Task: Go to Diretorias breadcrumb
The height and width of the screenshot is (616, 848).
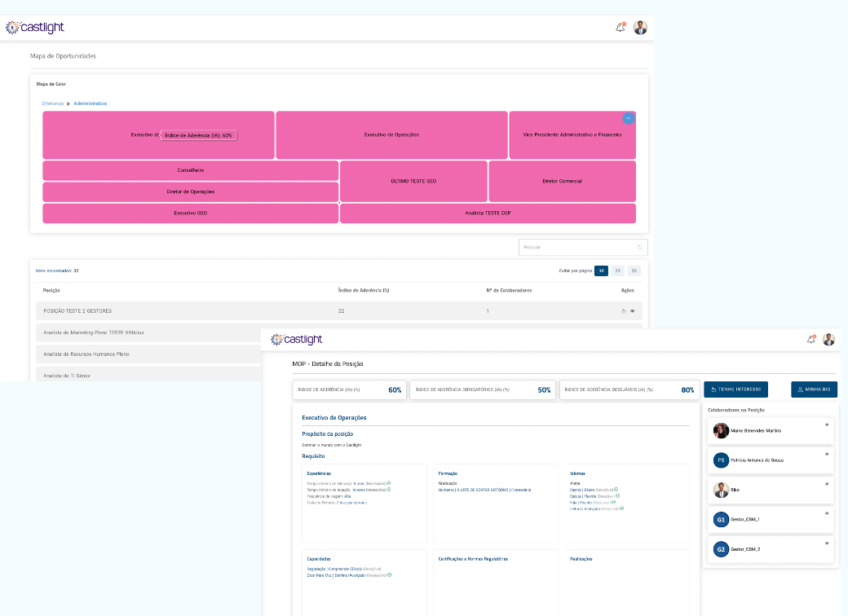Action: tap(52, 103)
